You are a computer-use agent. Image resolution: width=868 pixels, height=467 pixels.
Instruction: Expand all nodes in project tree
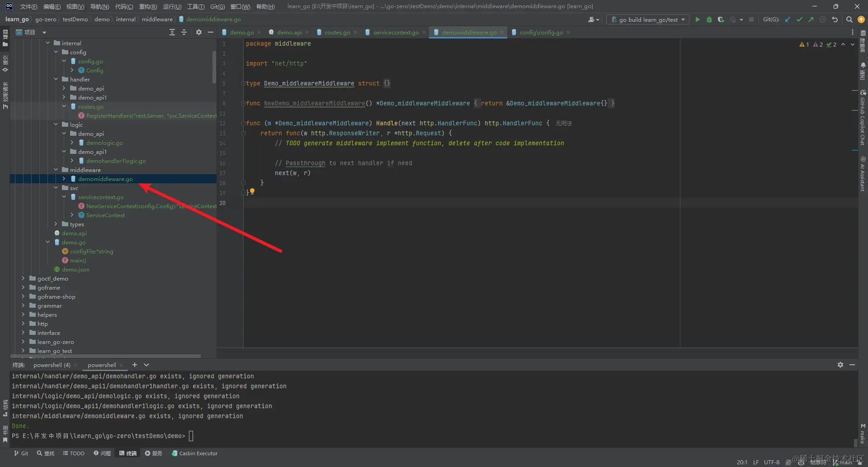pos(172,32)
